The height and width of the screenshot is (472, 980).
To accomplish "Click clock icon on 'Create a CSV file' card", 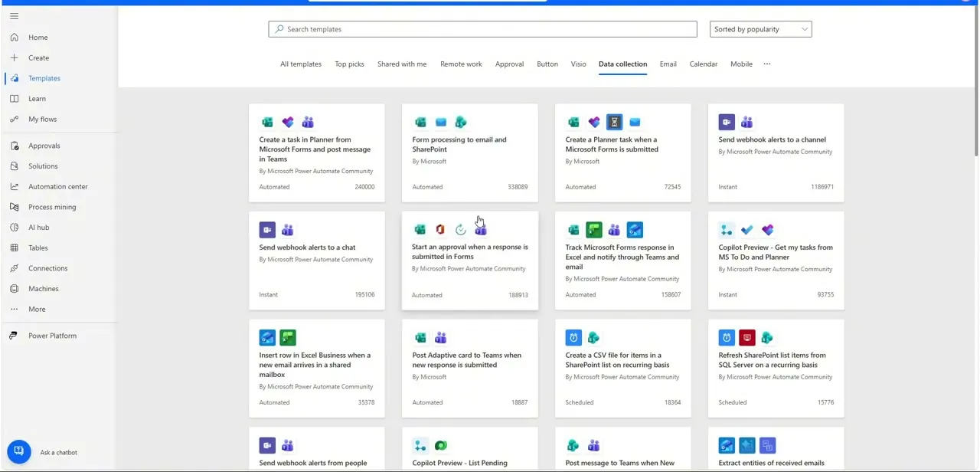I will [573, 338].
